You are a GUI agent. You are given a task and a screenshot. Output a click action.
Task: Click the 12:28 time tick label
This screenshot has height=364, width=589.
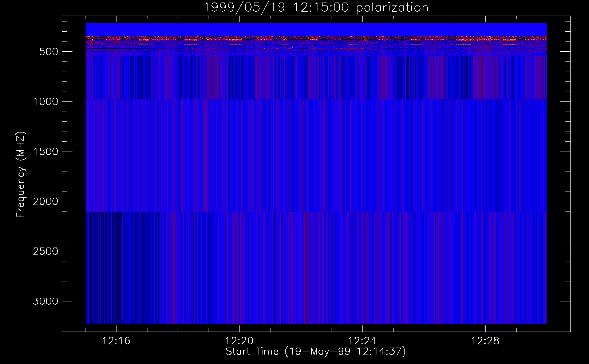[x=485, y=341]
